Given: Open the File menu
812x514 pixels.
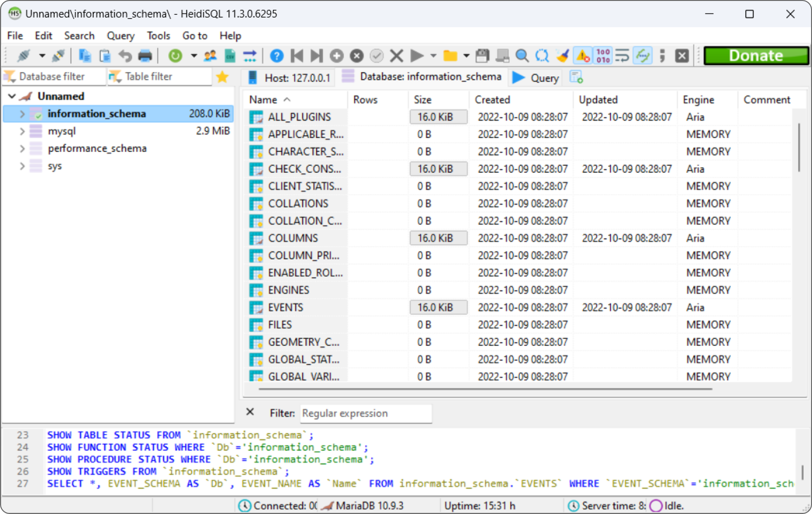Looking at the screenshot, I should (15, 36).
